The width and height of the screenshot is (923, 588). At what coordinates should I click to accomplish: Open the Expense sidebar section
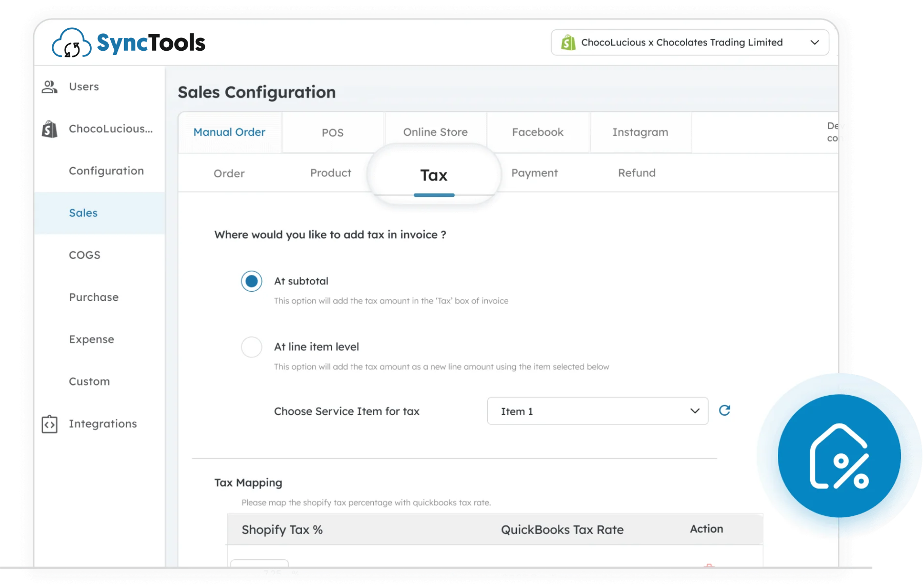pos(91,339)
